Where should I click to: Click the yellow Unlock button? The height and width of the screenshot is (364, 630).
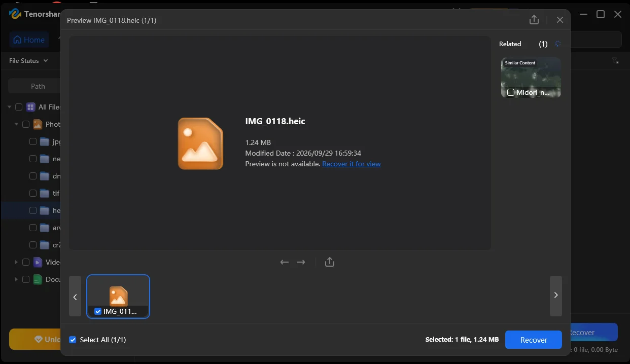(35, 339)
